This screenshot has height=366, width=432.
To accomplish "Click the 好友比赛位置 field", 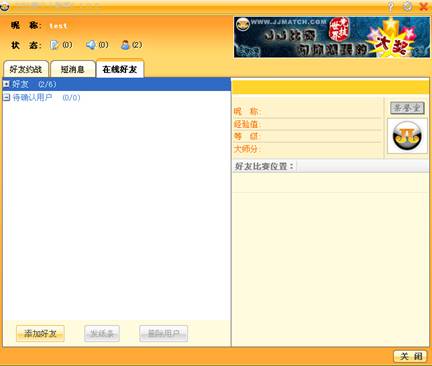I will (x=363, y=166).
